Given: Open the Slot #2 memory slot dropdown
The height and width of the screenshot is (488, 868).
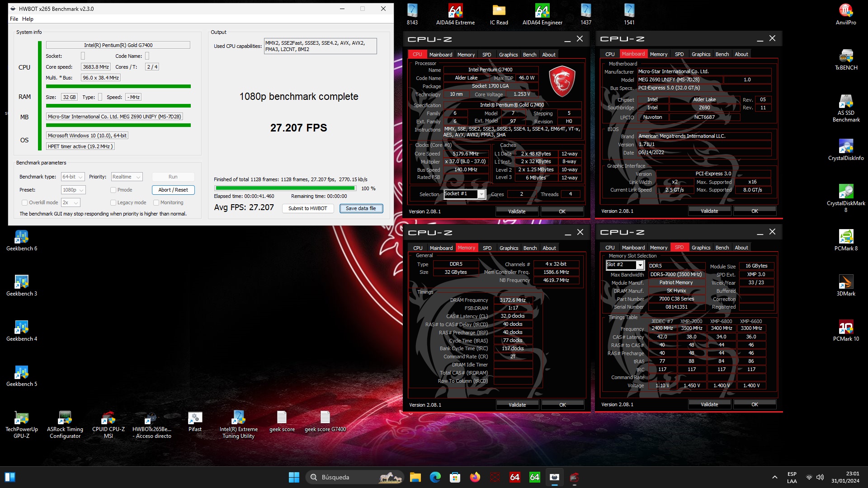Looking at the screenshot, I should click(625, 265).
